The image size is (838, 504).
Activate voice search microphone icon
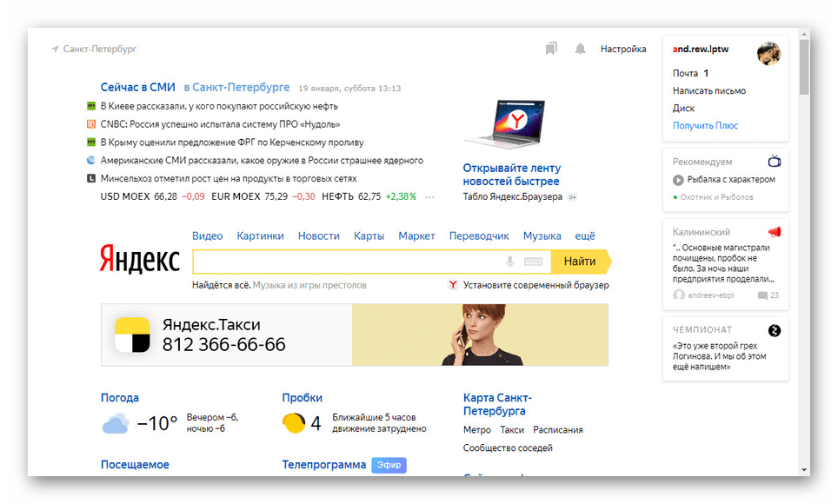[x=510, y=262]
